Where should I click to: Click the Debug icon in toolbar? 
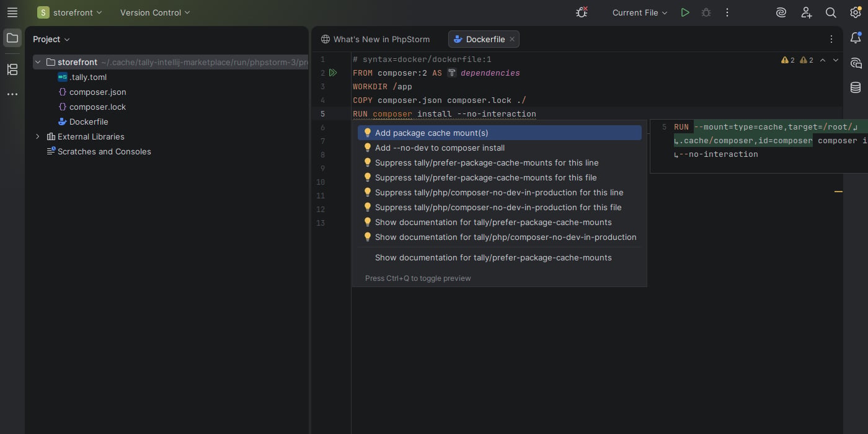coord(706,12)
